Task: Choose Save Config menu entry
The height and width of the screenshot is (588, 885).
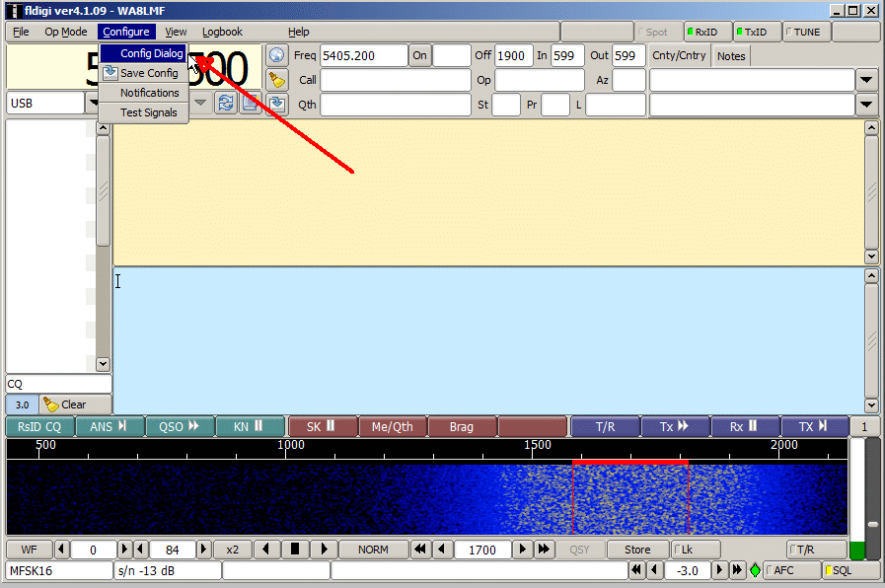Action: click(x=144, y=73)
